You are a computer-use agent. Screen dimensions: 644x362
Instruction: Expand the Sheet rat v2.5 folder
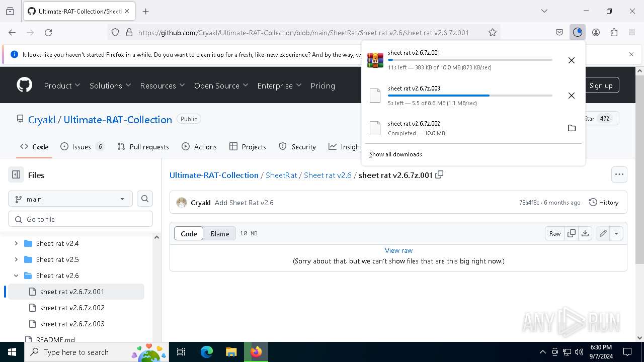(x=16, y=259)
